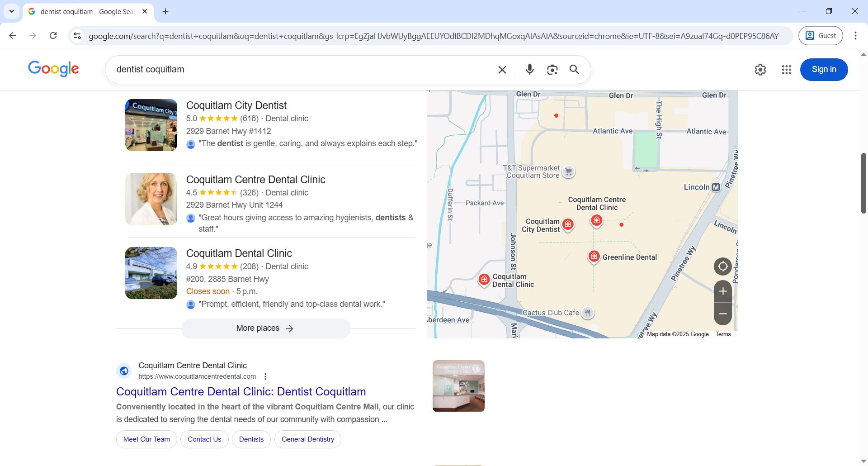Click the Greenline Dental map pin
The height and width of the screenshot is (466, 868).
click(594, 257)
